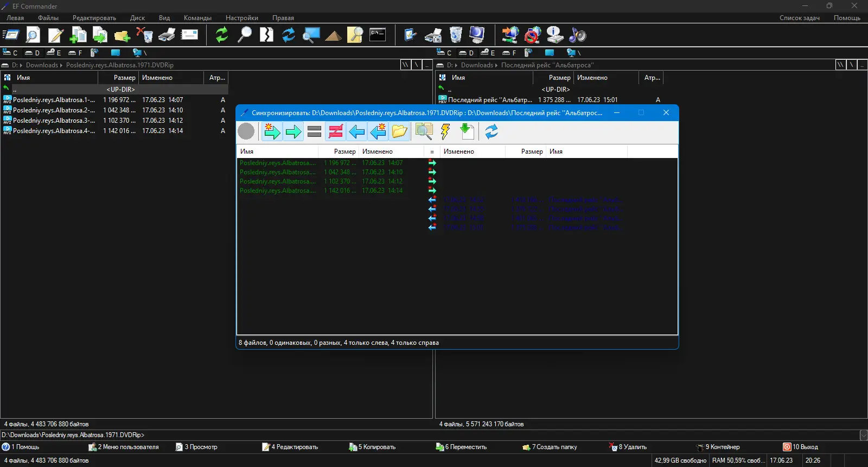This screenshot has height=467, width=868.
Task: Expand the command line history dropdown
Action: pos(863,435)
